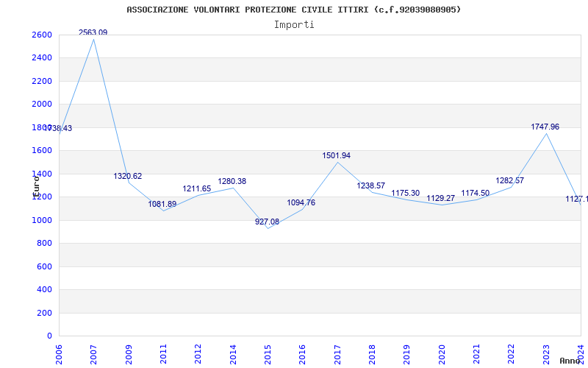Click the data label 1282.57

click(509, 180)
